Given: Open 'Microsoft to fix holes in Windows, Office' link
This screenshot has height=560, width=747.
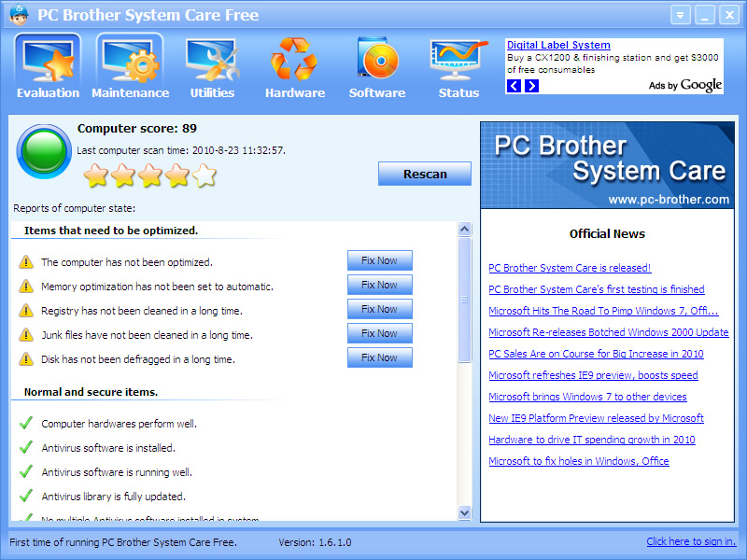Looking at the screenshot, I should click(579, 460).
